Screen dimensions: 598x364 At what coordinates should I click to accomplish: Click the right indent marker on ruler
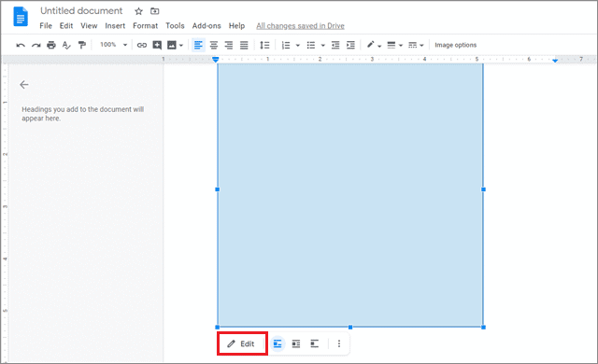(x=555, y=61)
